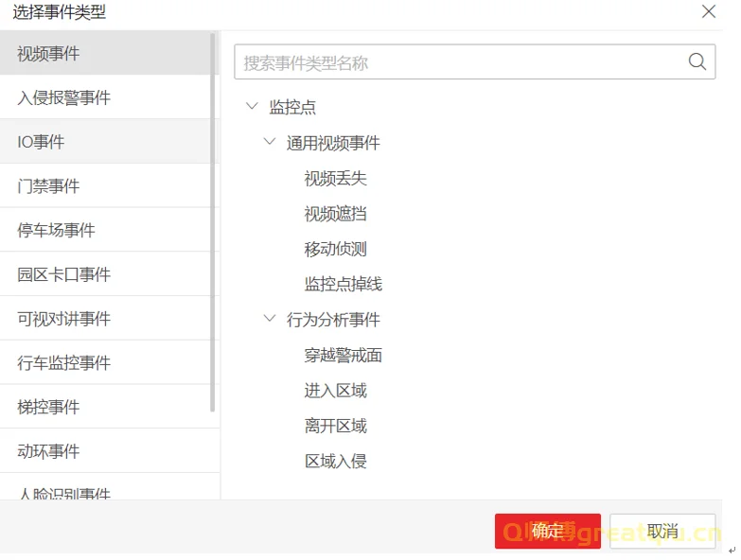The height and width of the screenshot is (560, 741).
Task: Select the 区域入侵 event
Action: [x=335, y=462]
